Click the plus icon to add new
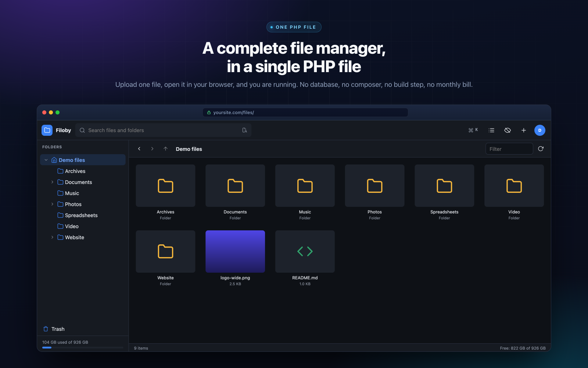 524,130
